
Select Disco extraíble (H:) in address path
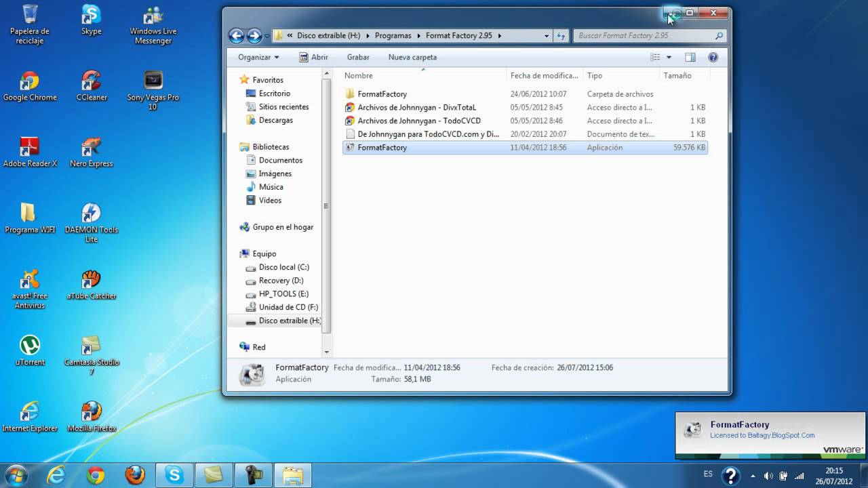coord(329,36)
